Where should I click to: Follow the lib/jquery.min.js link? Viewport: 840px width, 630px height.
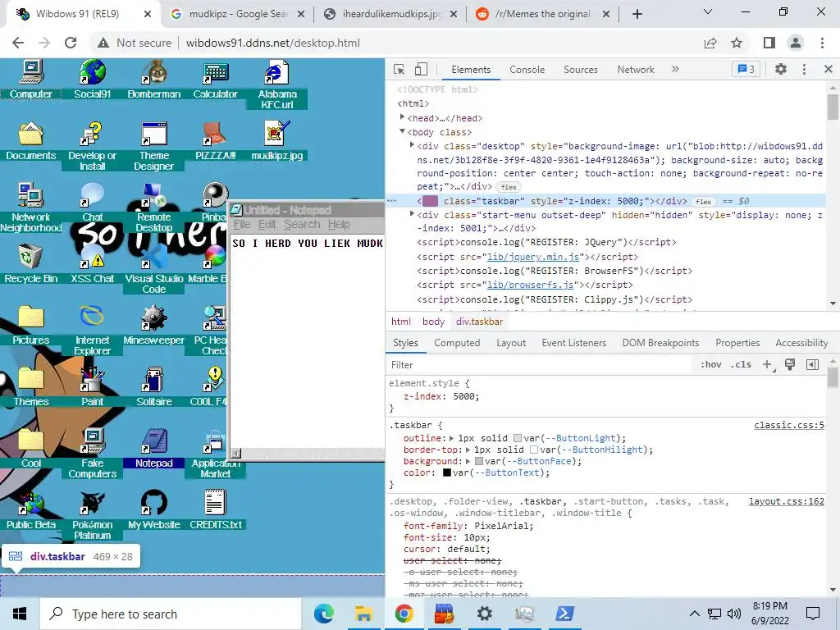532,257
